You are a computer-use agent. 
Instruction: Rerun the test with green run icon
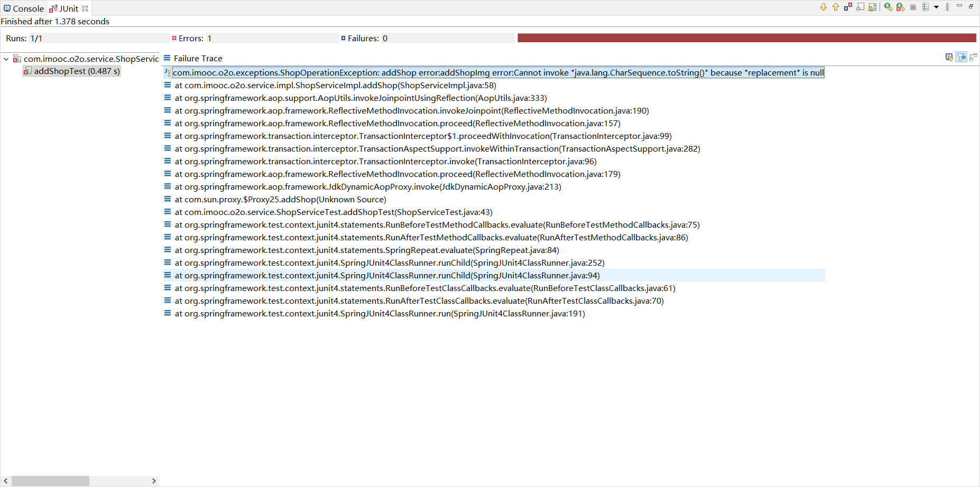889,7
